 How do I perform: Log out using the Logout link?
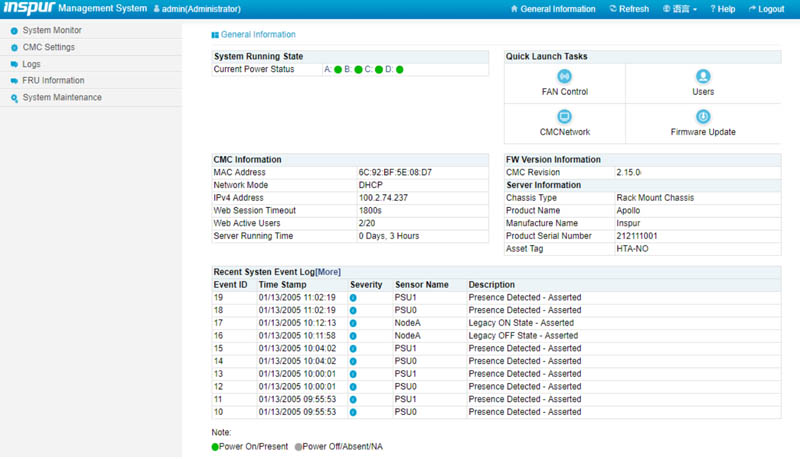[766, 9]
